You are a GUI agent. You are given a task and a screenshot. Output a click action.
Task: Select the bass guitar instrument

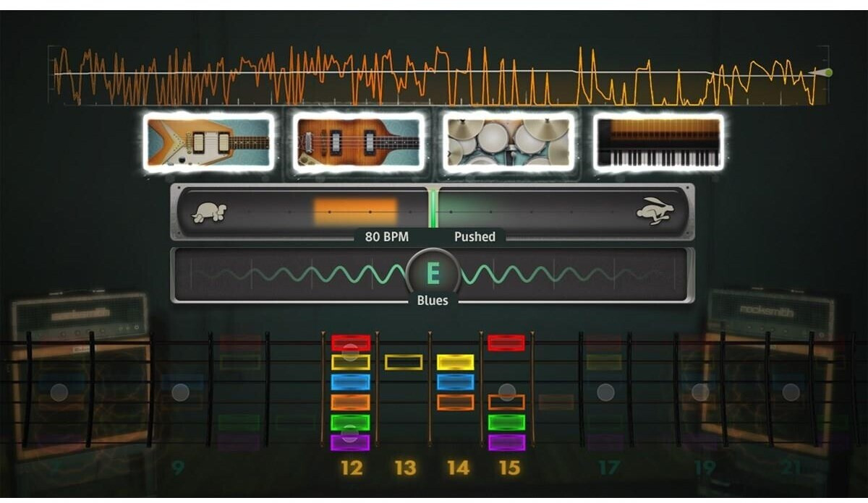pyautogui.click(x=359, y=142)
